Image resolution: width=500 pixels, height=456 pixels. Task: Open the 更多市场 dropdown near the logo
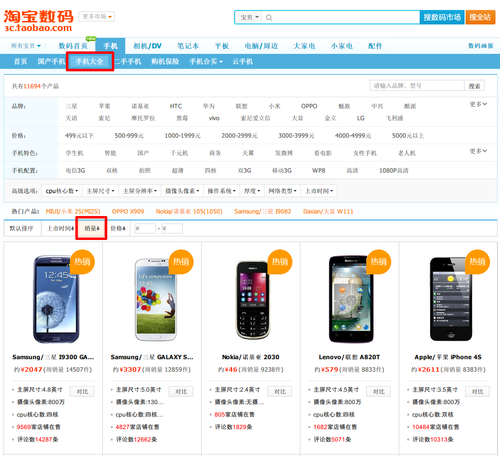click(x=97, y=16)
